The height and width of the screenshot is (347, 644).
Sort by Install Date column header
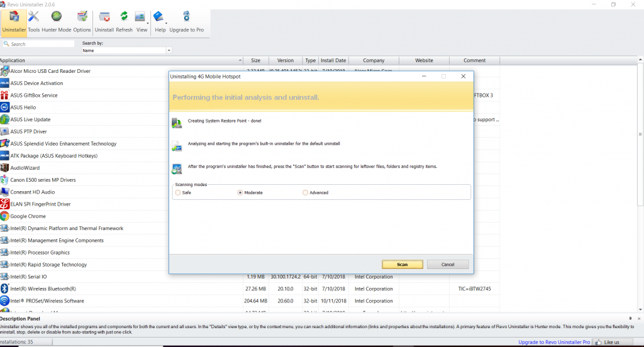point(333,60)
